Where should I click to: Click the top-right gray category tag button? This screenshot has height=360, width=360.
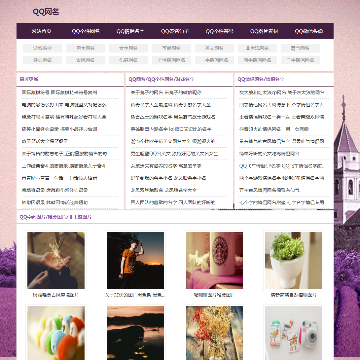point(300,48)
